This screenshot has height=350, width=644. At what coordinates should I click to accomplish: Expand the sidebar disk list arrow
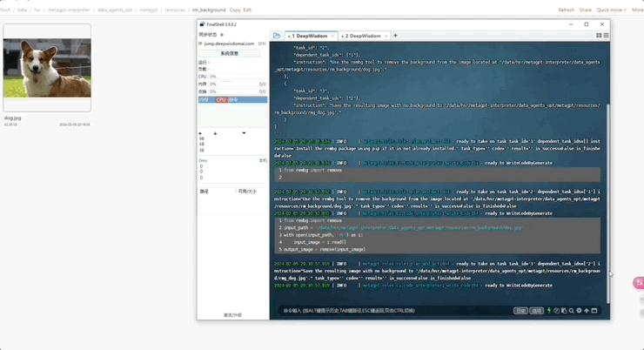[x=244, y=133]
